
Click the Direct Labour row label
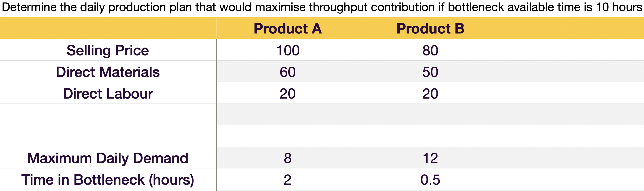pos(108,93)
